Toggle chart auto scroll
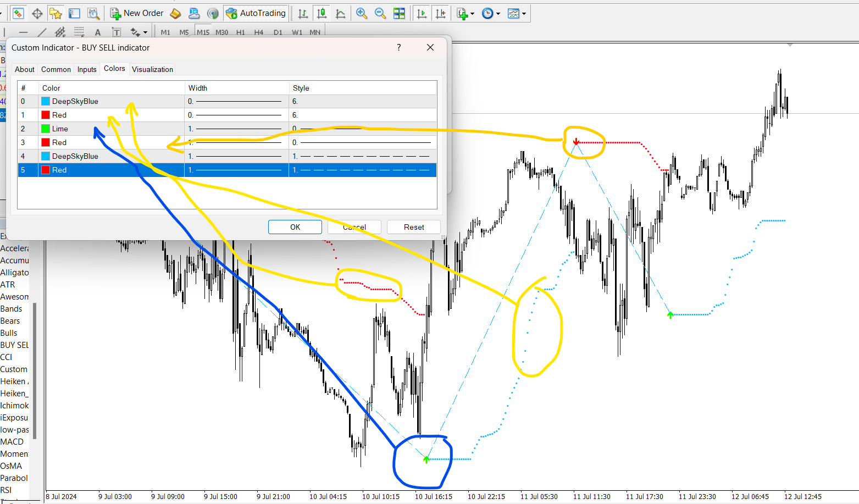Viewport: 859px width, 504px height. click(x=422, y=13)
